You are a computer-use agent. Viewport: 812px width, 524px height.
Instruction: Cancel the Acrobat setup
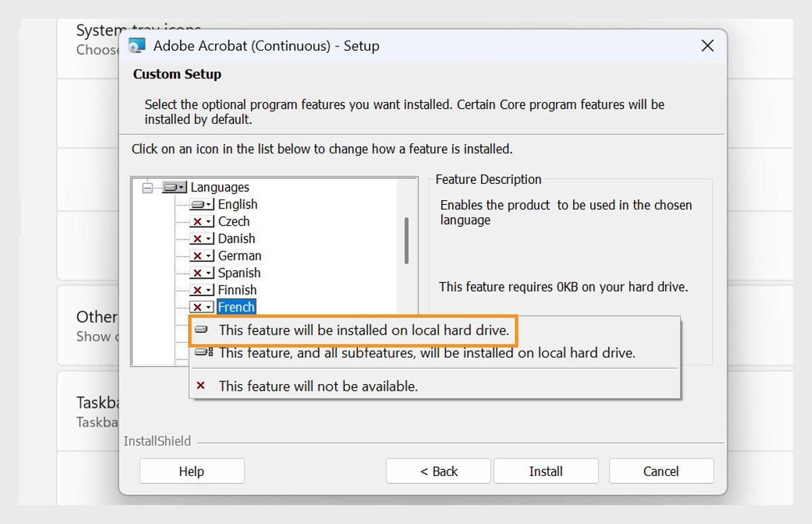660,471
